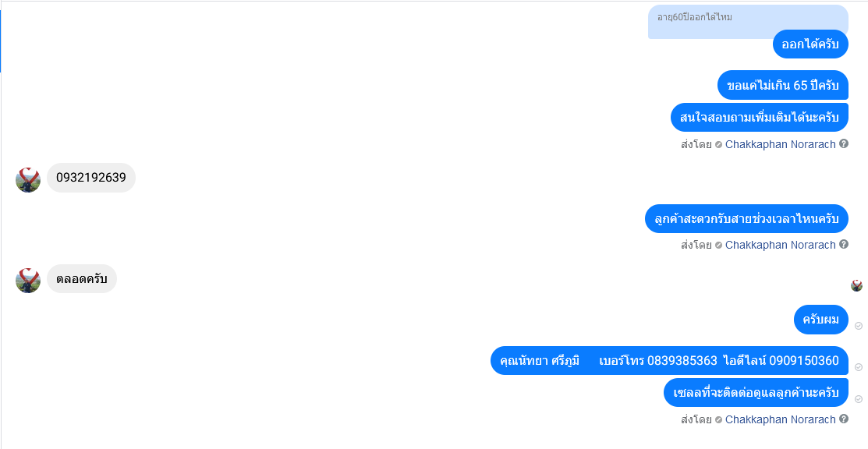Open the bottom Chakkaphan Norarach sender link
868x449 pixels.
click(780, 419)
